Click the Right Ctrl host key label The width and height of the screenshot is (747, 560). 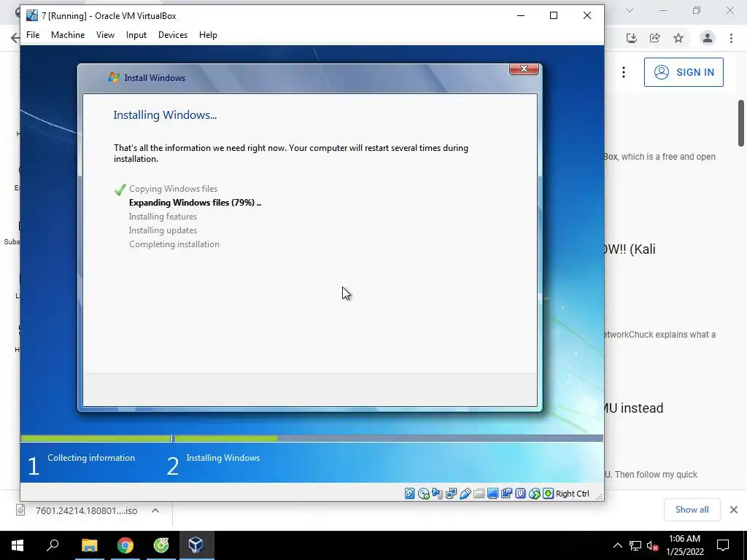(573, 494)
